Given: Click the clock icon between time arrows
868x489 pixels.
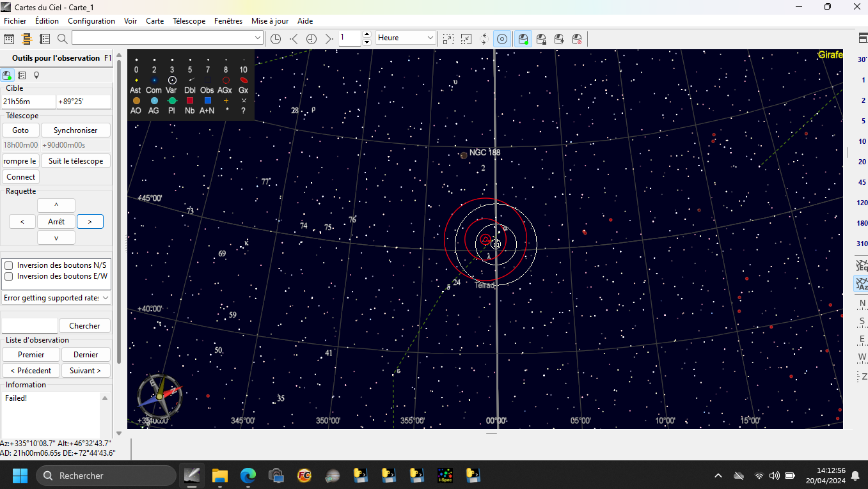Looking at the screenshot, I should click(312, 38).
